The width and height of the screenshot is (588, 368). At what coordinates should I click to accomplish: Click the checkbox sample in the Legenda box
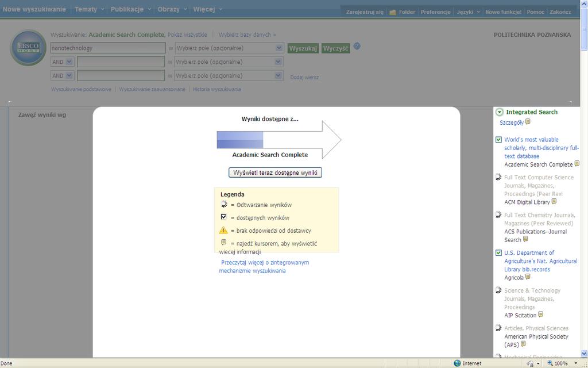coord(224,217)
